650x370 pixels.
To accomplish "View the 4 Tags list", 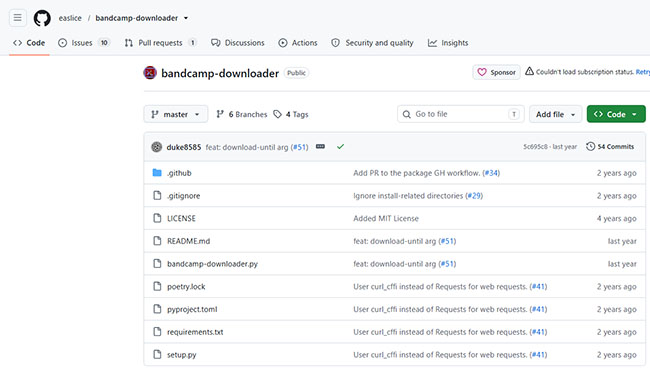I will [291, 114].
